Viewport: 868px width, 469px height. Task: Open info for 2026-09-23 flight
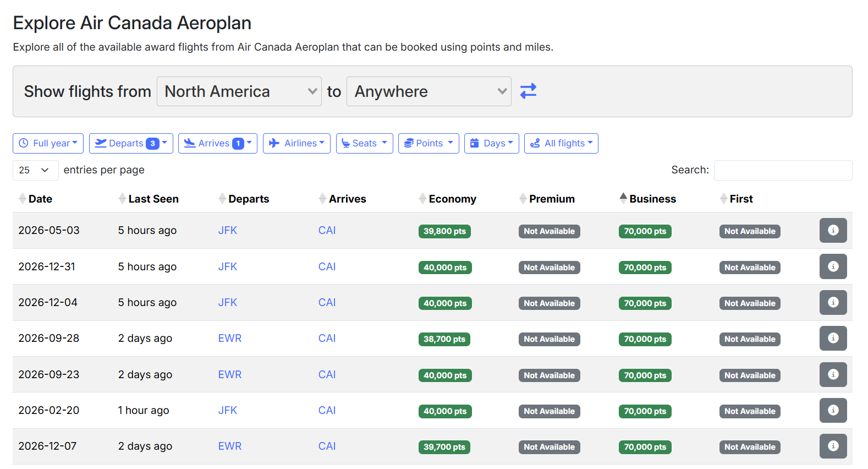[833, 374]
